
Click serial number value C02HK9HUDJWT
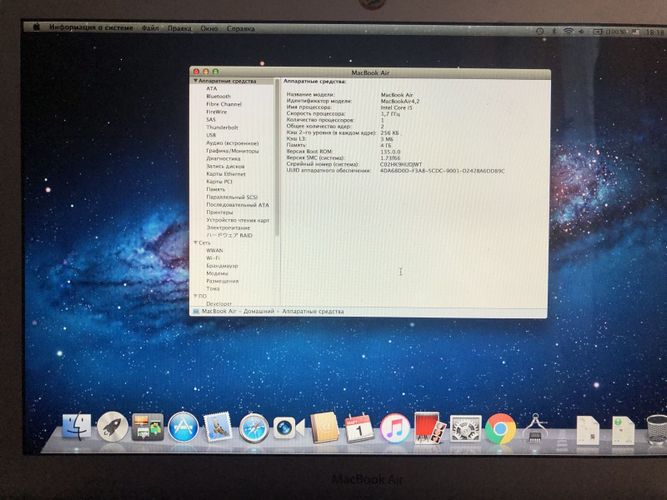[x=401, y=164]
